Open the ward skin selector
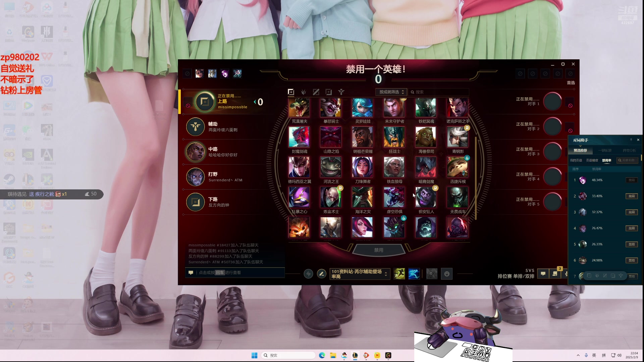This screenshot has width=644, height=362. [432, 274]
